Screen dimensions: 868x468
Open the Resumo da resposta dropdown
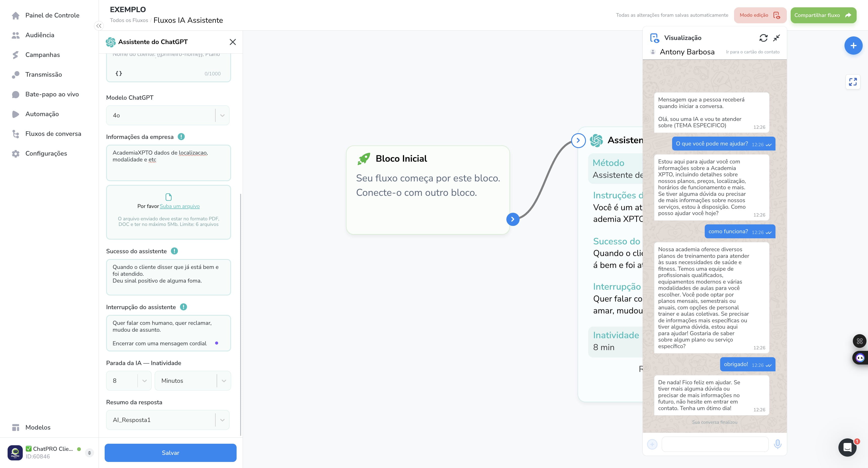pyautogui.click(x=168, y=420)
